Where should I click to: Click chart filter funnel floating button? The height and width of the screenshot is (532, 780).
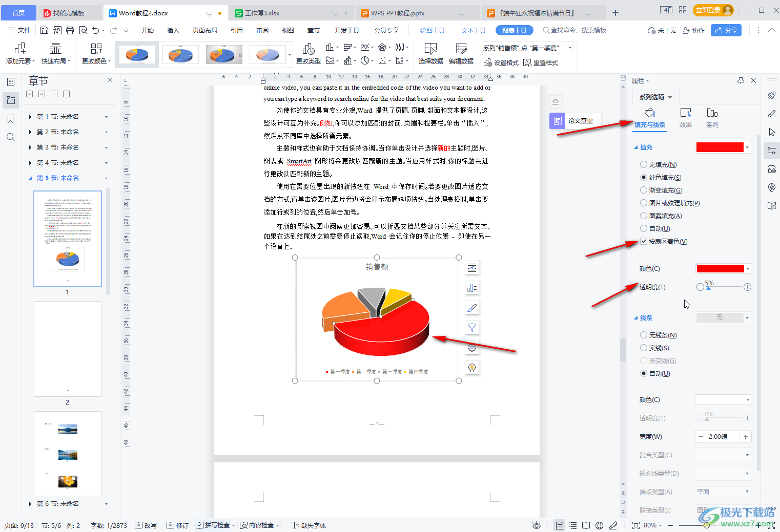pos(472,328)
